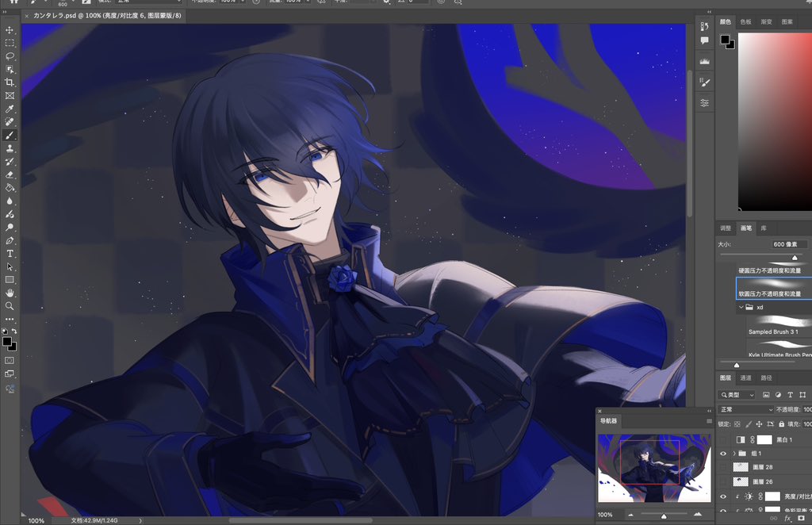Select 硬圆压力不透明度和流量 brush preset
812x525 pixels.
pyautogui.click(x=774, y=267)
